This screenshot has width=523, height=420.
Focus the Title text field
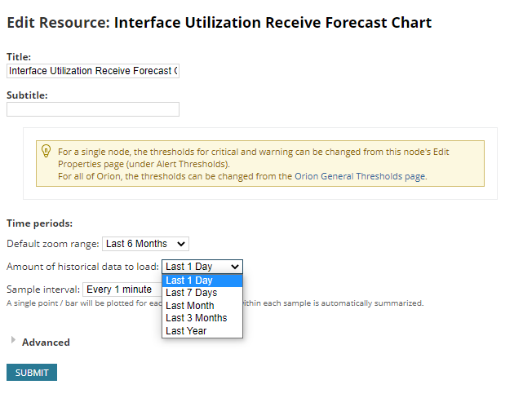pyautogui.click(x=93, y=71)
